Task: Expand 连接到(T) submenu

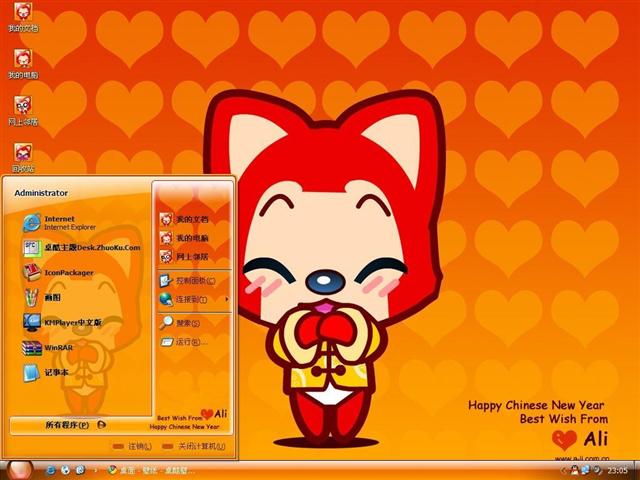Action: point(193,299)
